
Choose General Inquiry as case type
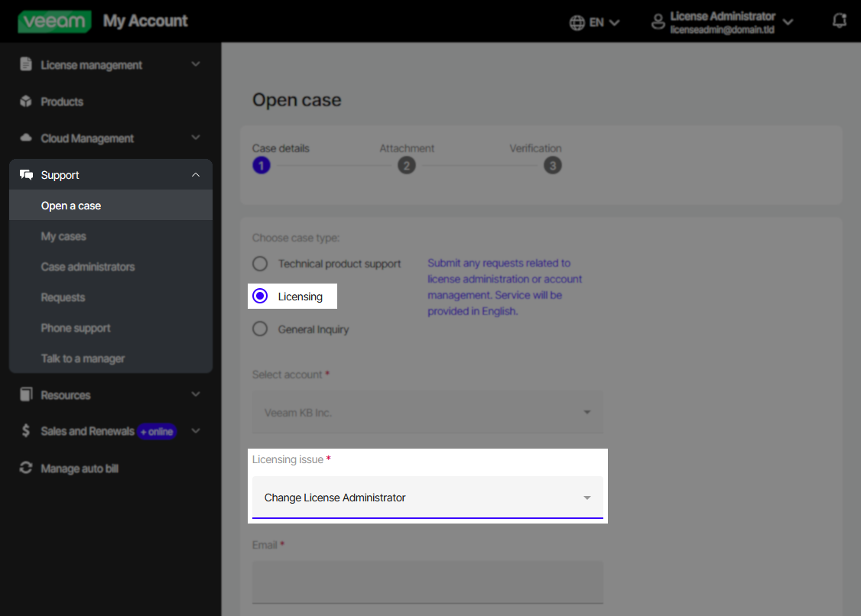coord(260,329)
